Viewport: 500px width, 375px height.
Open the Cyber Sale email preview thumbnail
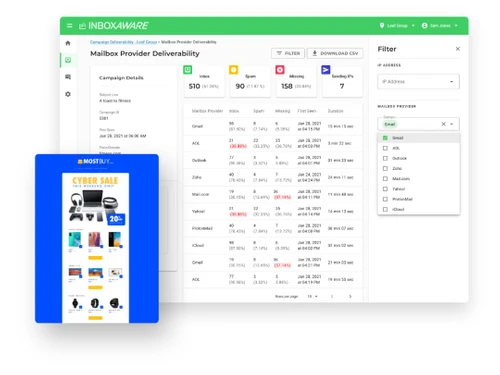point(97,238)
